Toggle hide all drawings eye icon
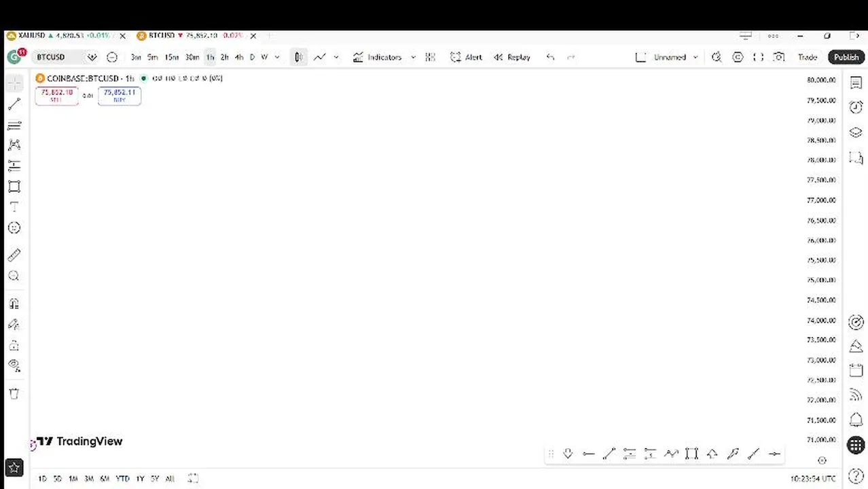This screenshot has height=489, width=868. coord(14,365)
